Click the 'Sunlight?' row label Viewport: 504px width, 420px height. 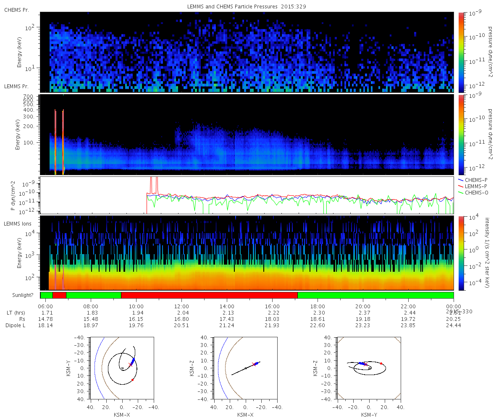coord(22,295)
